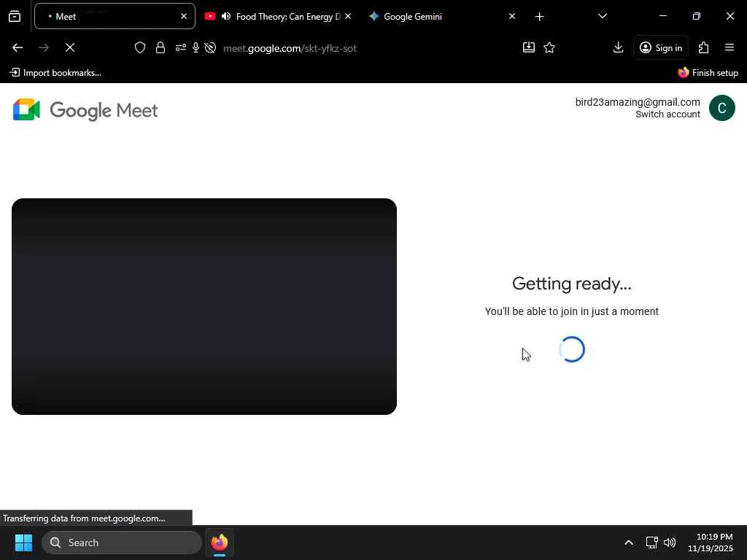Screen dimensions: 747x560
Task: Open the downloads panel
Action: click(618, 47)
